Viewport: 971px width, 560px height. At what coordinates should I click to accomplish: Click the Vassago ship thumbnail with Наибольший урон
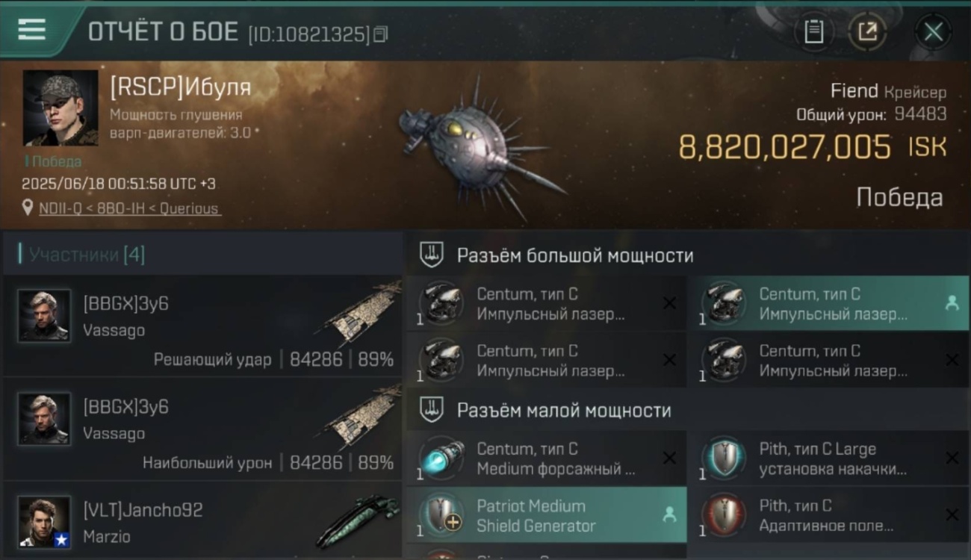click(362, 420)
